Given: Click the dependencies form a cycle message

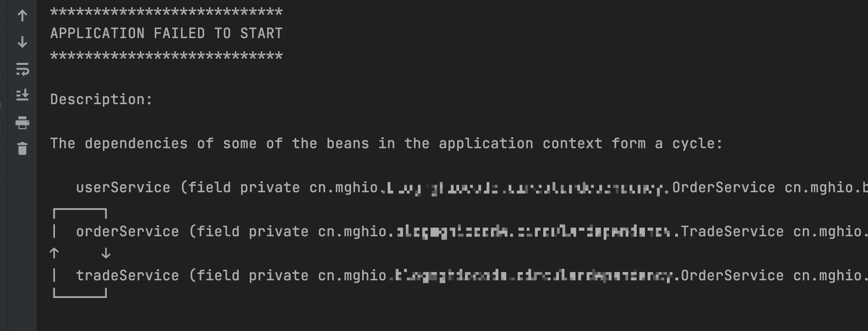Looking at the screenshot, I should [386, 143].
